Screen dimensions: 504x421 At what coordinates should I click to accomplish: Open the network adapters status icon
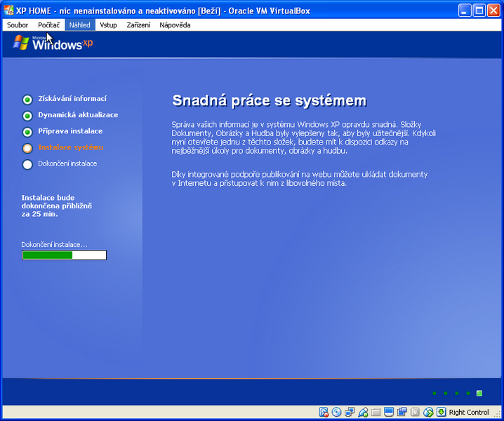point(350,412)
